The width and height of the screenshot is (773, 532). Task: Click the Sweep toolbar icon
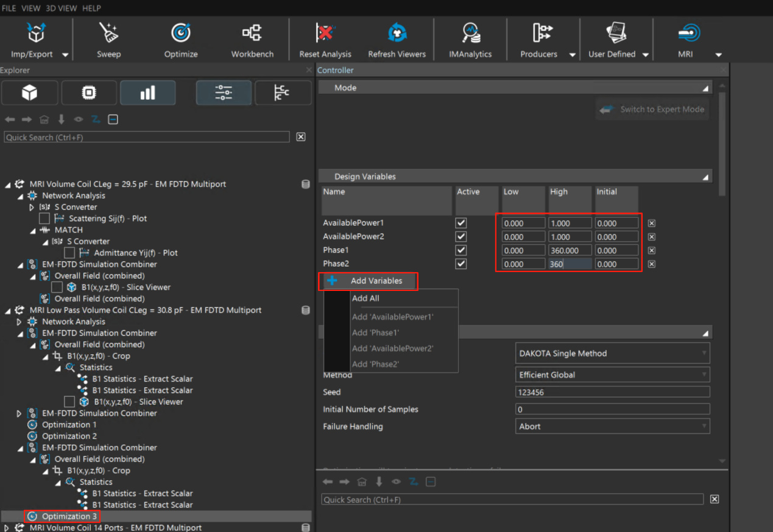pyautogui.click(x=108, y=40)
